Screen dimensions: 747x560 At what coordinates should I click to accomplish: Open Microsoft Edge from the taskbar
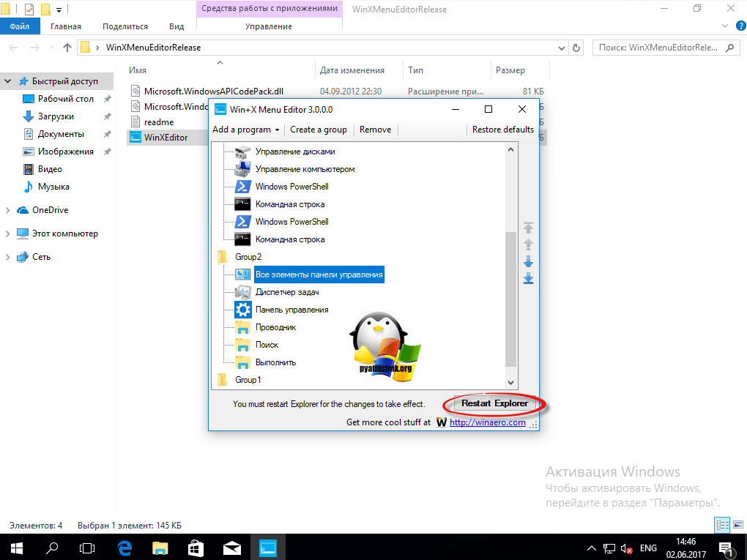[125, 547]
